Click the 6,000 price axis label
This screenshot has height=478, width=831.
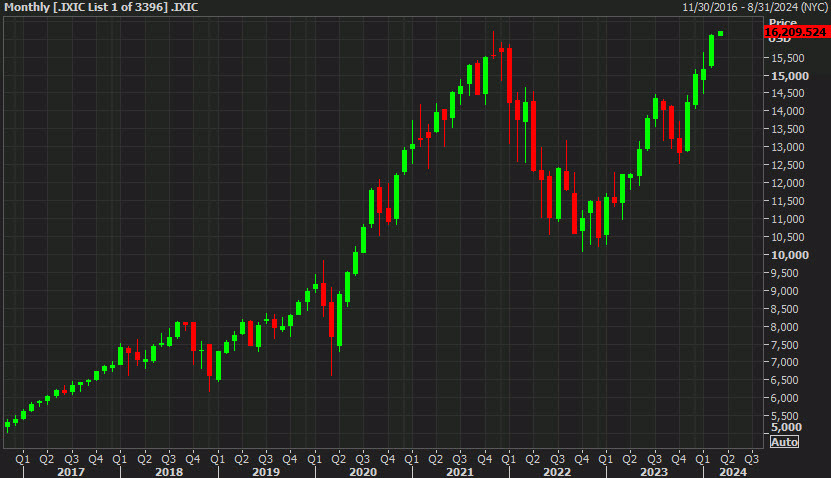[x=784, y=398]
